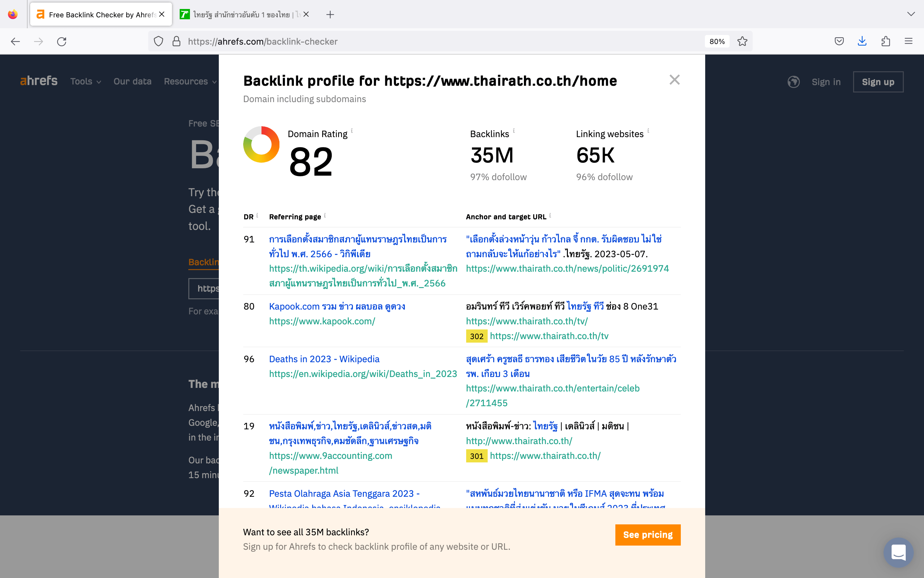Image resolution: width=924 pixels, height=578 pixels.
Task: Open the Our data menu item
Action: click(133, 82)
